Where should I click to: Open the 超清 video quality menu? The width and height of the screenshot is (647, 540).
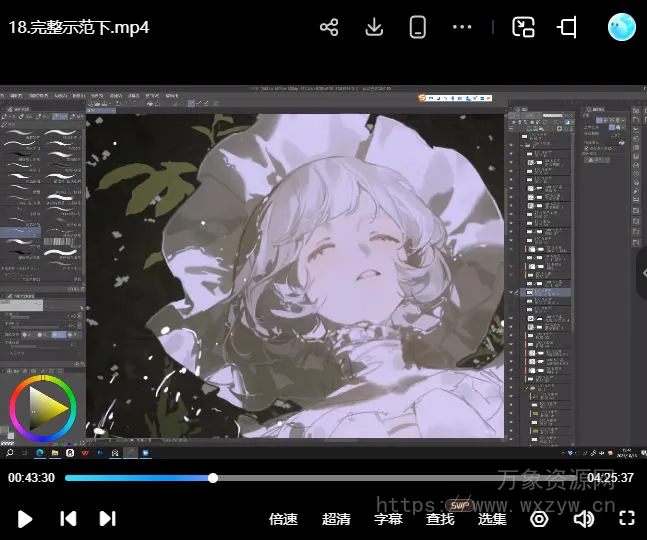[336, 519]
